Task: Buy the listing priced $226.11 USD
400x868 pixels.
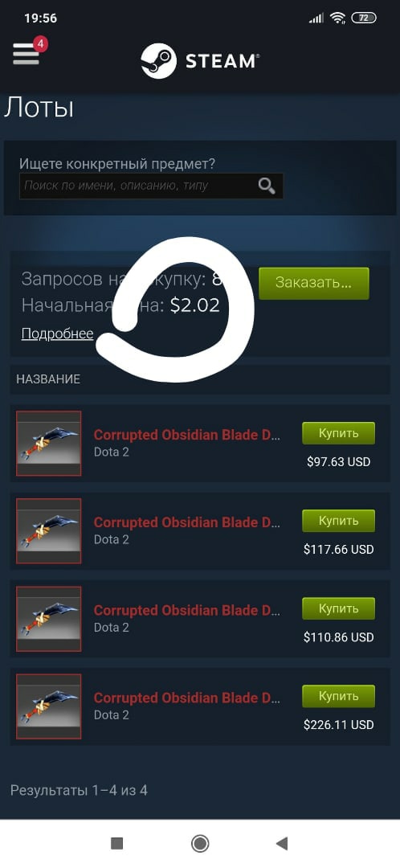Action: click(339, 696)
